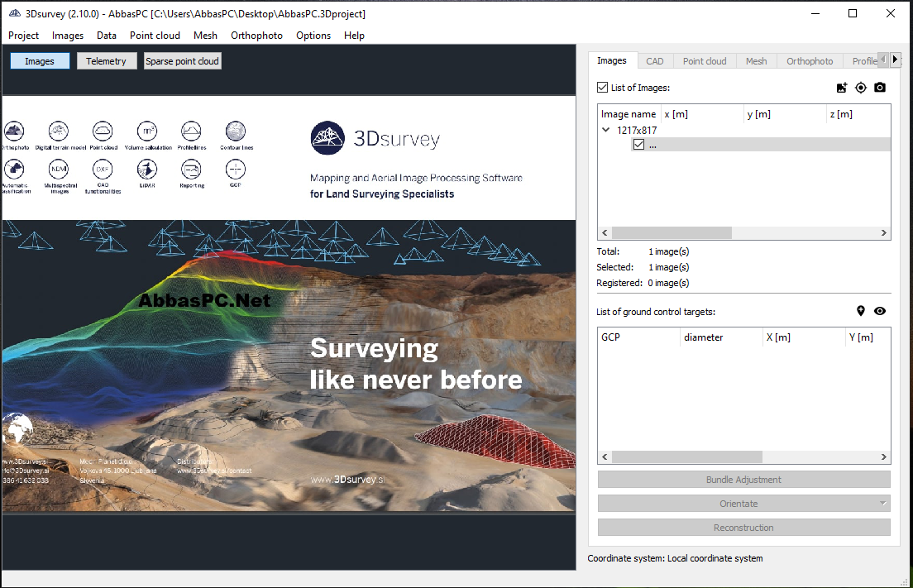Image resolution: width=913 pixels, height=588 pixels.
Task: Click the add images icon
Action: [x=841, y=88]
